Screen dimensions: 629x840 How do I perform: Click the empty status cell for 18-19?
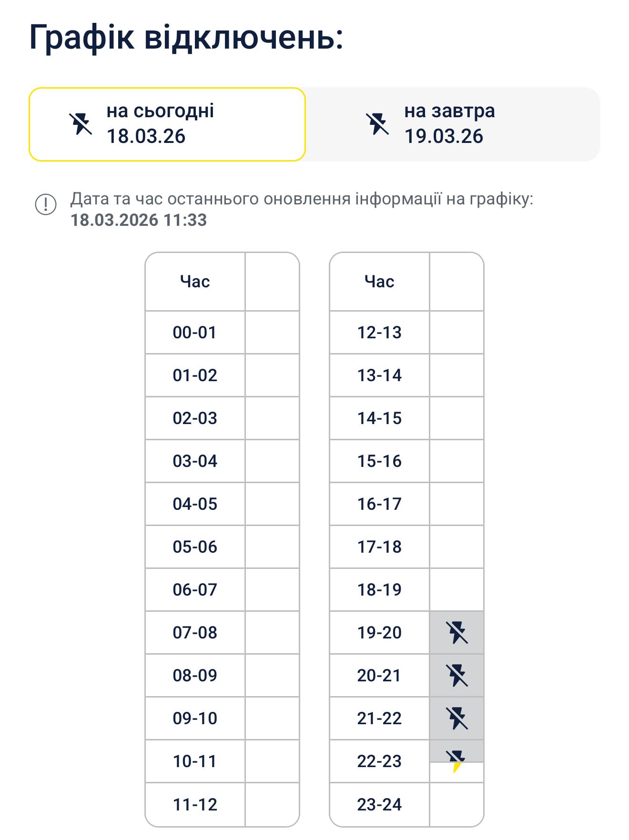point(457,590)
